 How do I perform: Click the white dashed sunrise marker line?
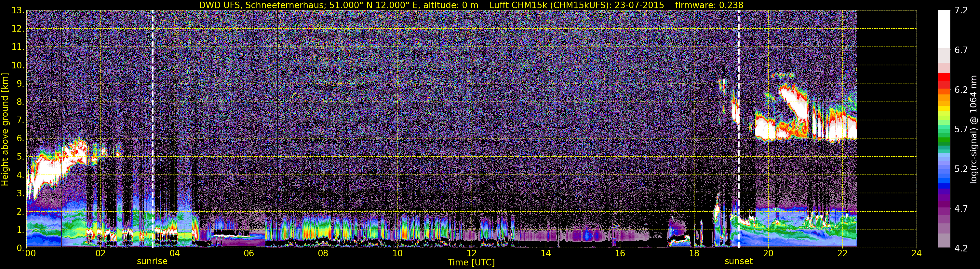click(x=153, y=129)
